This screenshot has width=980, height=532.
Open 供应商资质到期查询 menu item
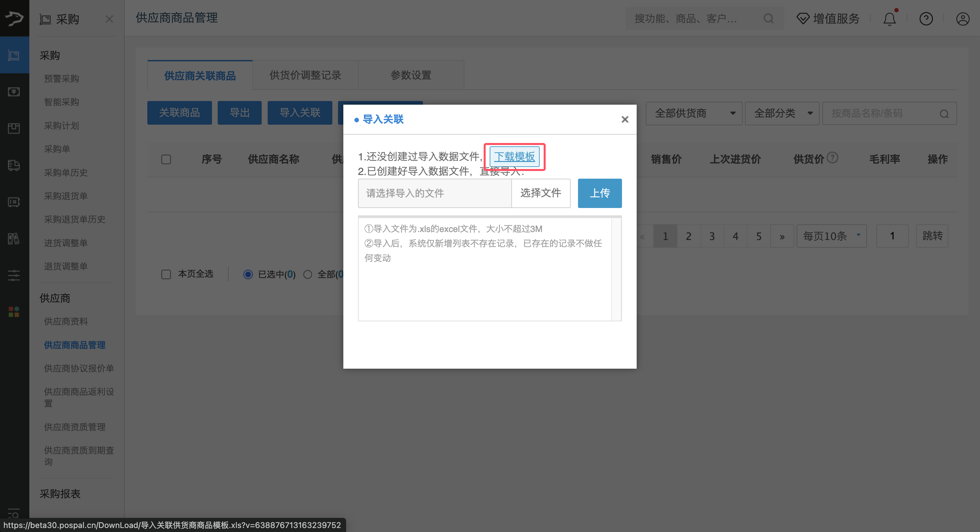click(79, 456)
